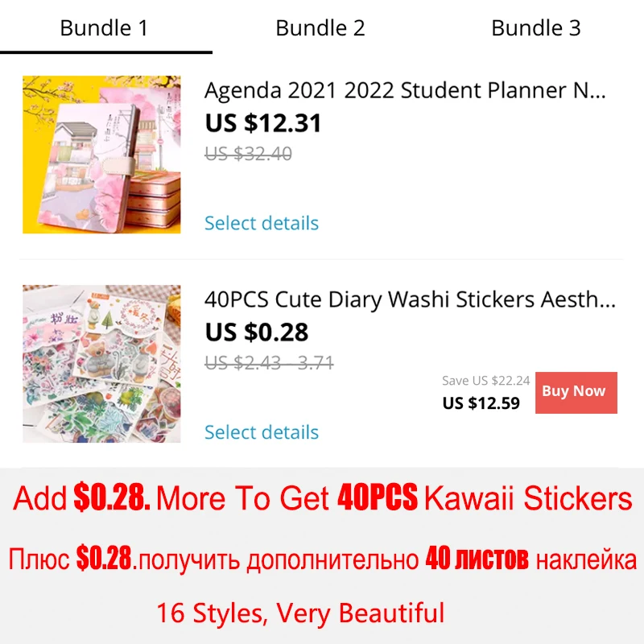
Task: Click the Save US $22.24 label
Action: point(486,381)
